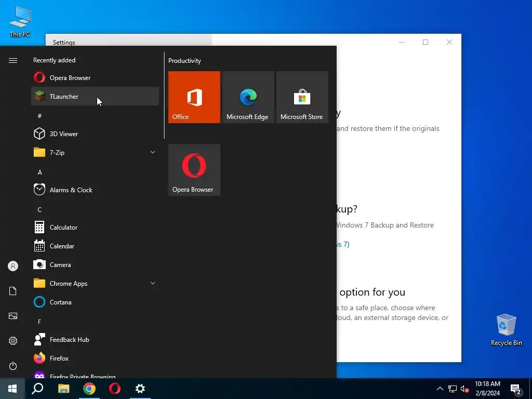Click the muted volume tray icon
Viewport: 532px width, 399px height.
[465, 389]
